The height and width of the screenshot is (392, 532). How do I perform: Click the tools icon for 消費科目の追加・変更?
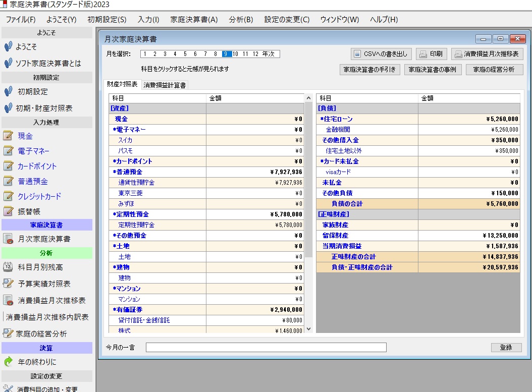(8, 389)
